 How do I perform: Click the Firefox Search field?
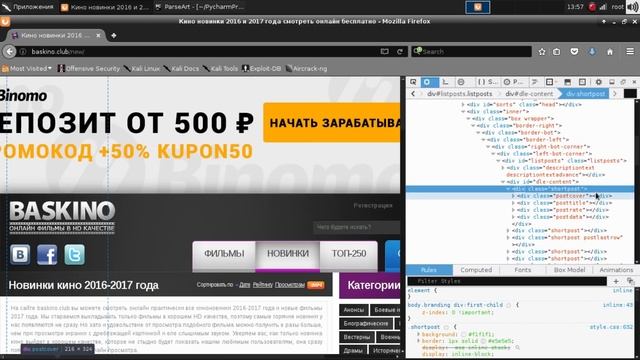pyautogui.click(x=472, y=51)
